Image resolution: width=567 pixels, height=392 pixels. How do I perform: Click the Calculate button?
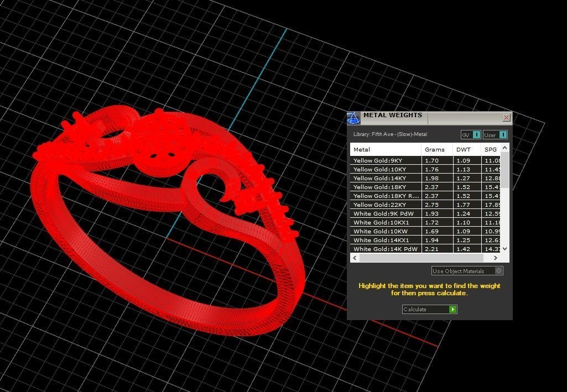[x=430, y=309]
